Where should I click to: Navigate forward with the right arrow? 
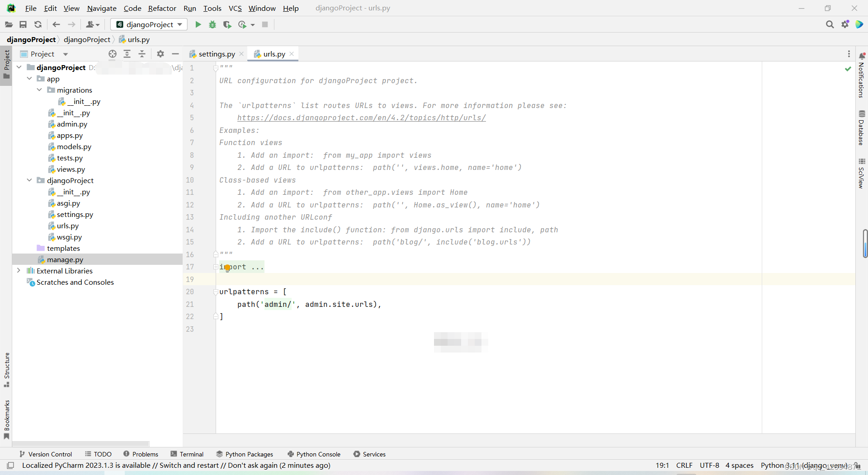(71, 24)
